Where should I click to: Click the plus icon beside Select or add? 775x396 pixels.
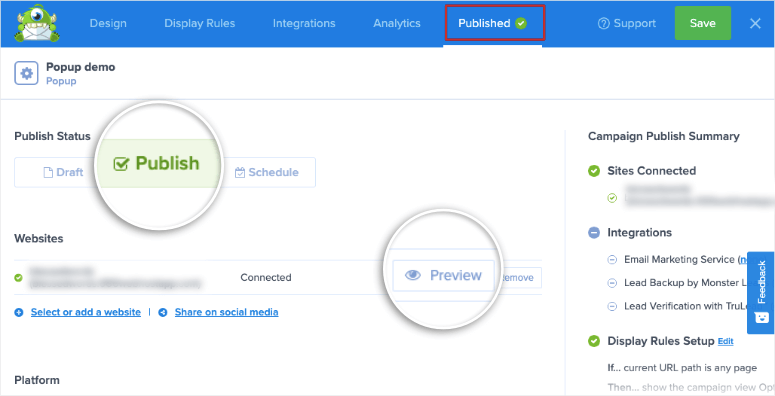[19, 312]
